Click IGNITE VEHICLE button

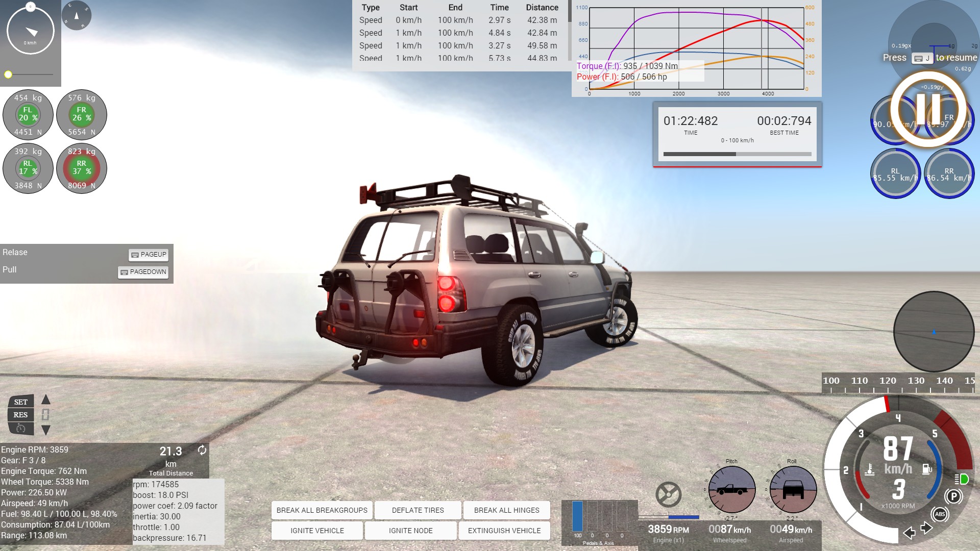point(317,531)
